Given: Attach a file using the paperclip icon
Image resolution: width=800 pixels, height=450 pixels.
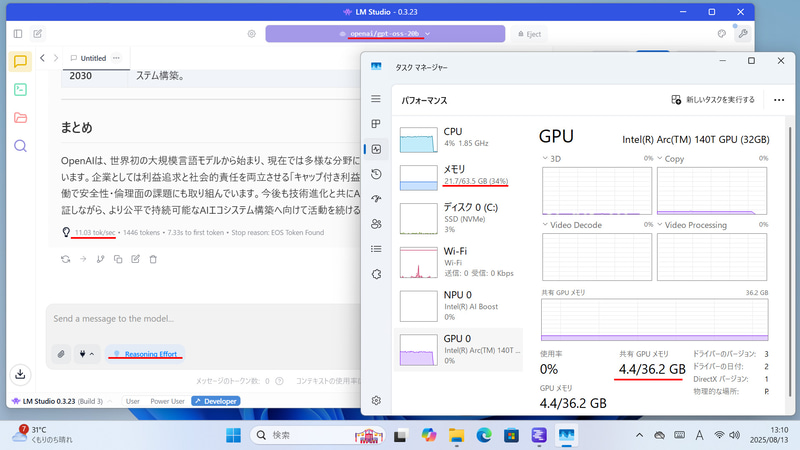Looking at the screenshot, I should click(x=61, y=354).
